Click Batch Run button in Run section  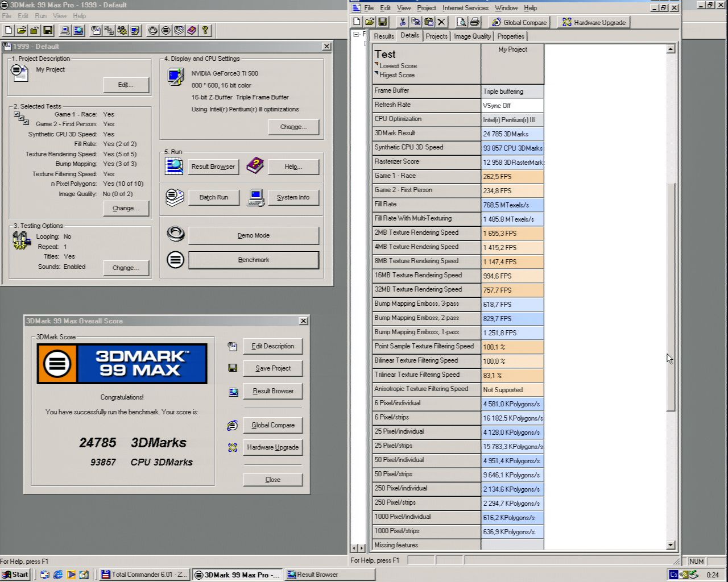pyautogui.click(x=214, y=197)
